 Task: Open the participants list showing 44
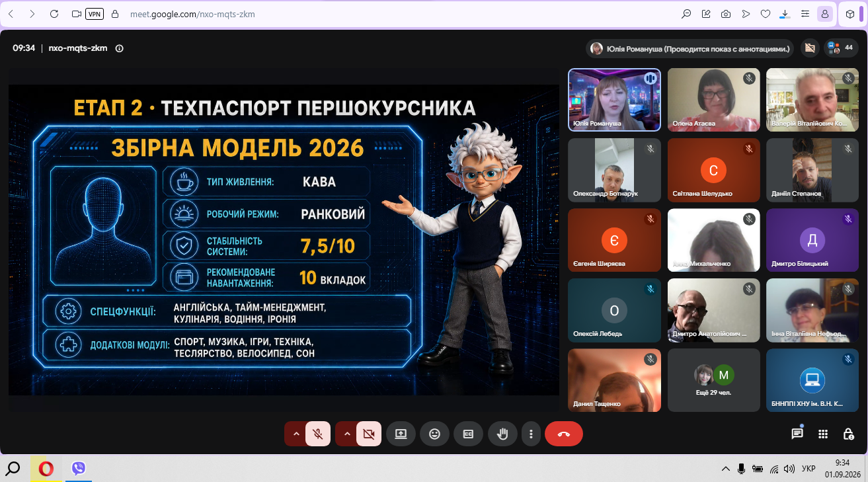840,48
